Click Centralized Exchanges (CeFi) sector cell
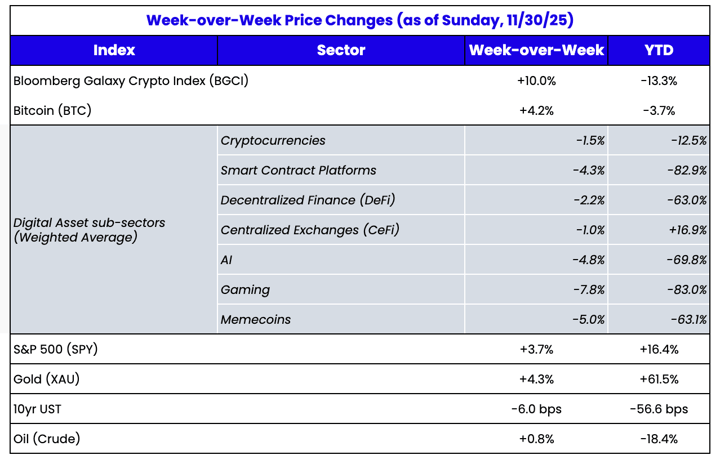720x464 pixels. (309, 230)
